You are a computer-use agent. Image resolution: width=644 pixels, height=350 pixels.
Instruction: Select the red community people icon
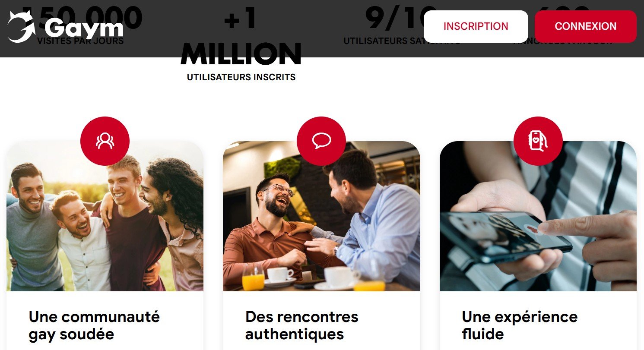pyautogui.click(x=105, y=141)
